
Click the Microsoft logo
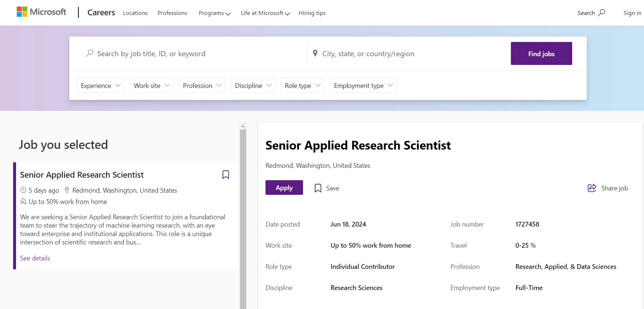click(41, 12)
